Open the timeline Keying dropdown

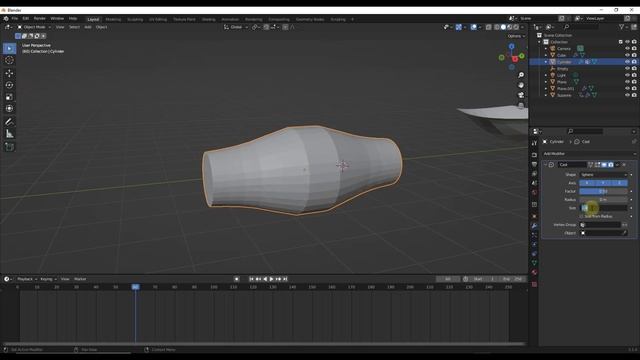[x=48, y=279]
